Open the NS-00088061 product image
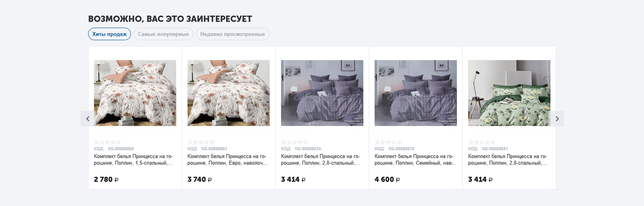The image size is (644, 206). (x=228, y=93)
